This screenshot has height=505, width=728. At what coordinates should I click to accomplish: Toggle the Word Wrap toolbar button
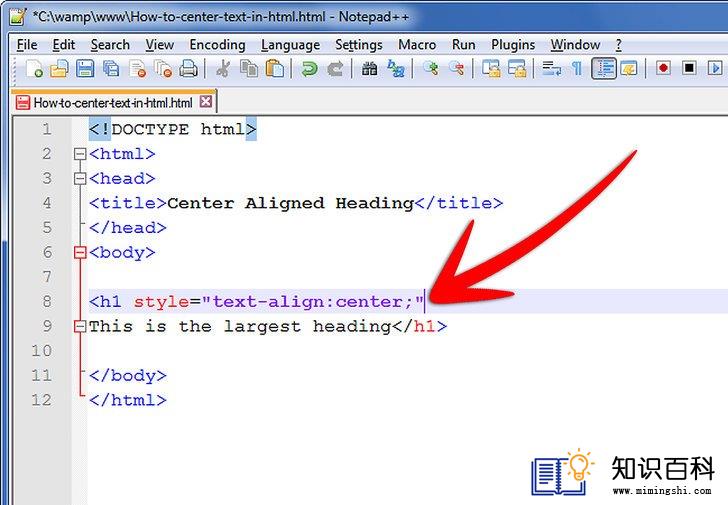[552, 69]
